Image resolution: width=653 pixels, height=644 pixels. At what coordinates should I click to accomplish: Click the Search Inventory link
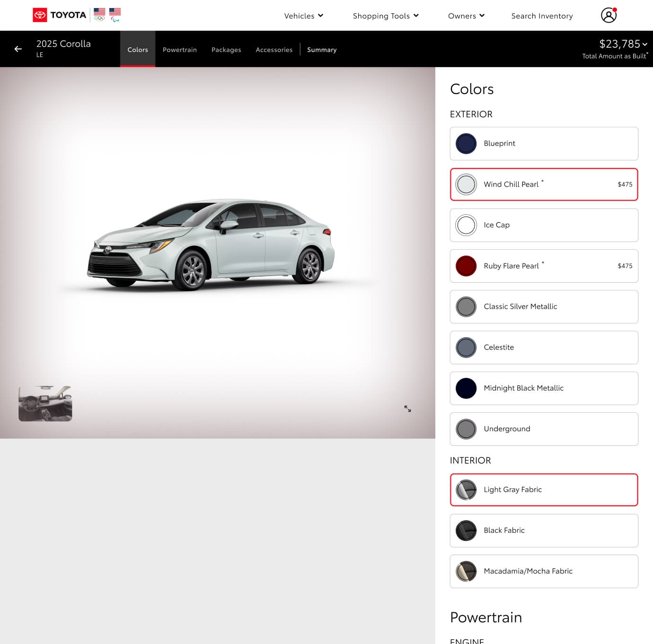(542, 16)
